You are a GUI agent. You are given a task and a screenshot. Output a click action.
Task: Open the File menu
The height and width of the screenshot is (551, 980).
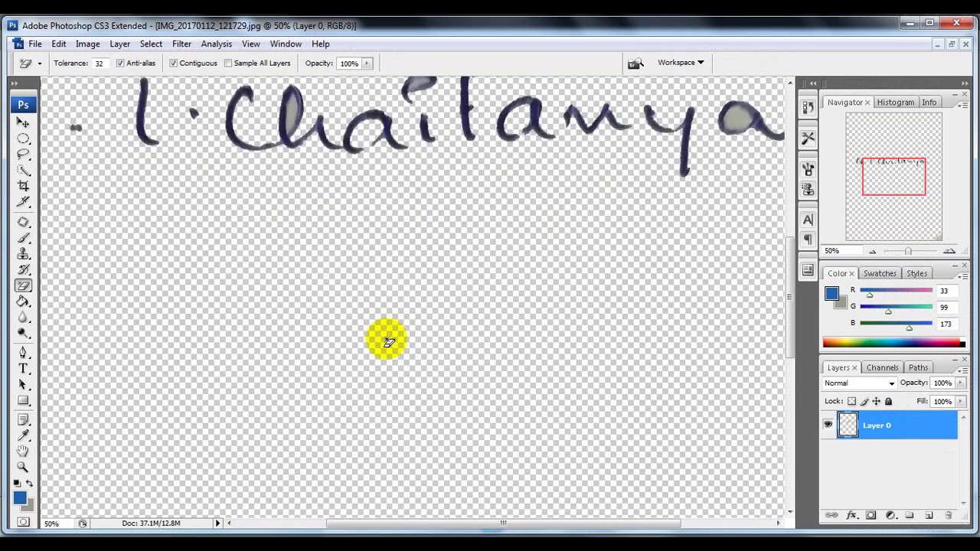pos(35,44)
